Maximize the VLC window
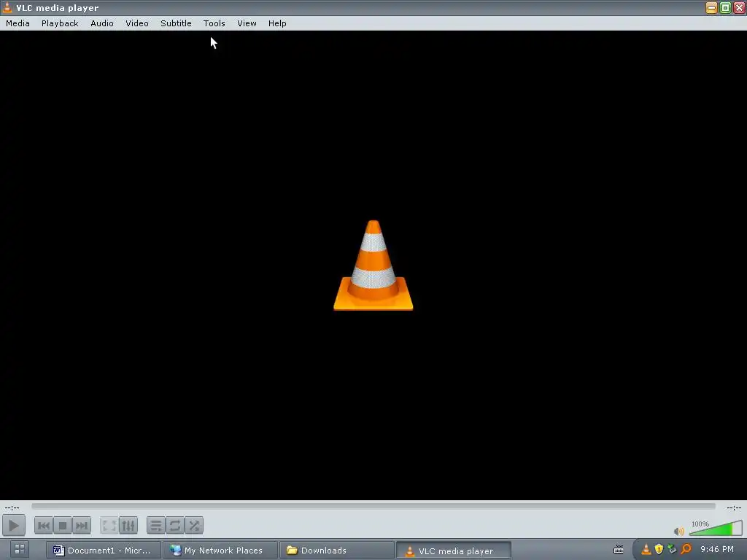 pyautogui.click(x=725, y=7)
